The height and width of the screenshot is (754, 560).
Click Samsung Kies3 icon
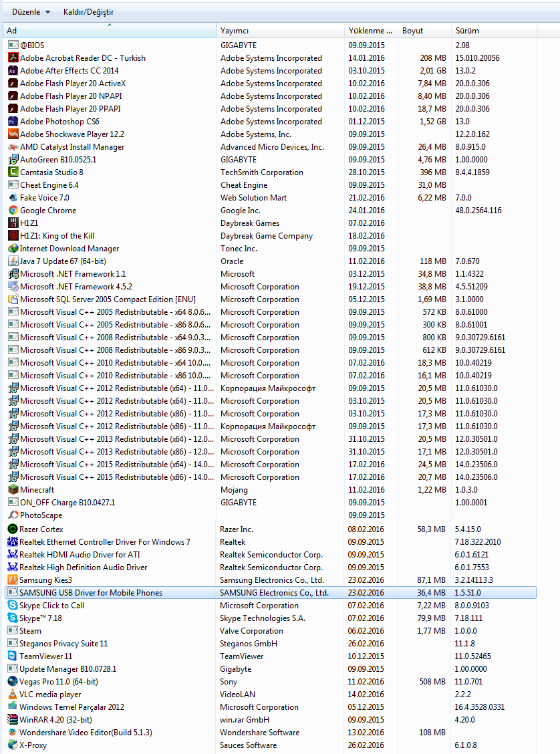click(x=13, y=580)
